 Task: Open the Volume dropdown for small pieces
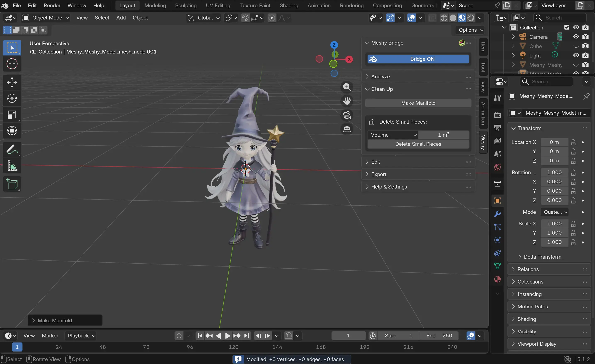coord(393,135)
